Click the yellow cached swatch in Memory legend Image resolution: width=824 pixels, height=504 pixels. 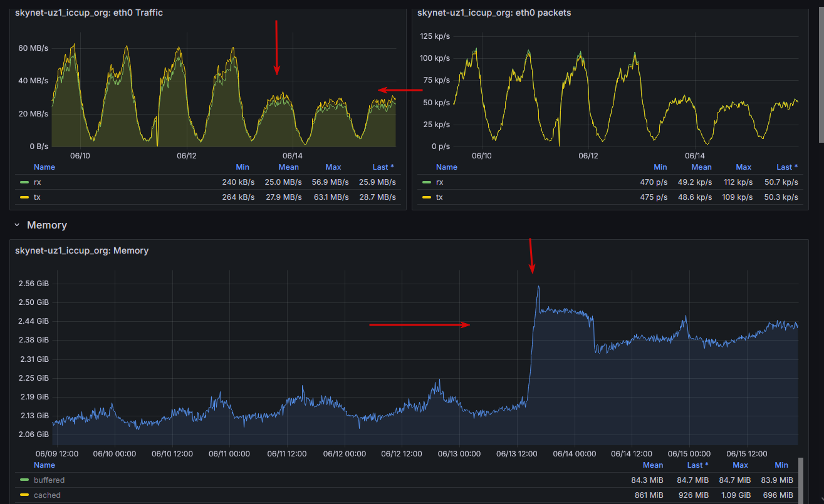24,495
